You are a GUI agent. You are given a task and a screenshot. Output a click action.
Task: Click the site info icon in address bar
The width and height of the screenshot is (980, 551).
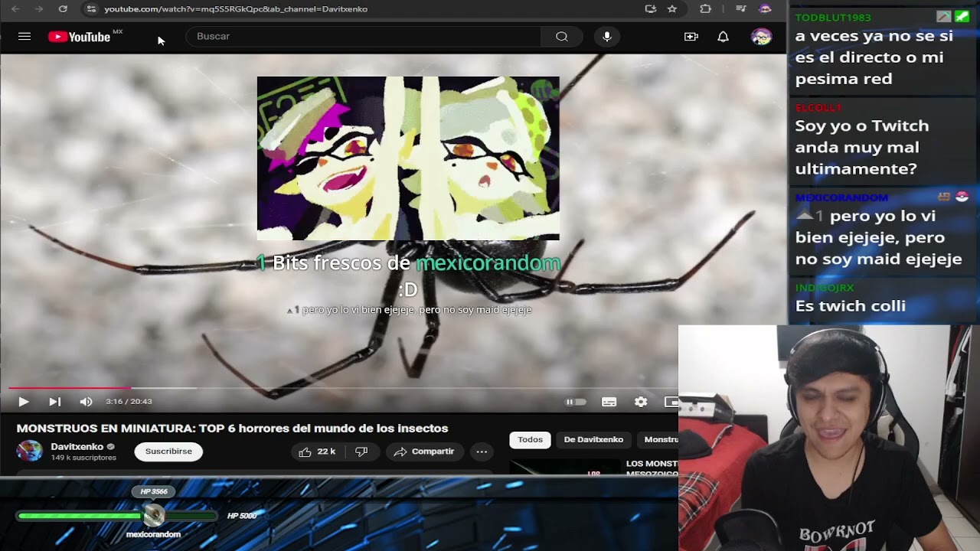[x=91, y=9]
